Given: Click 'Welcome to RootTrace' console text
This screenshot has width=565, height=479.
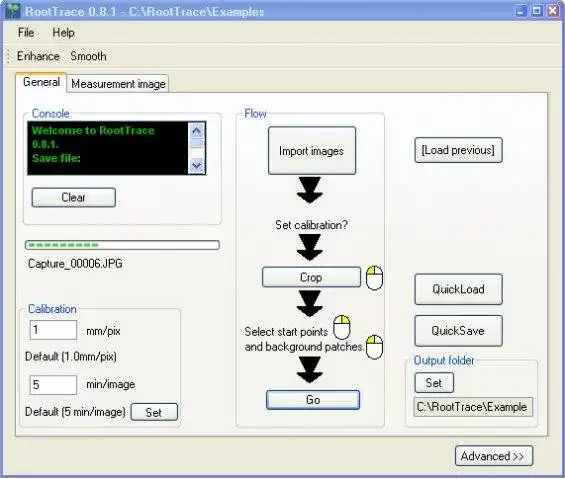Looking at the screenshot, I should 93,130.
